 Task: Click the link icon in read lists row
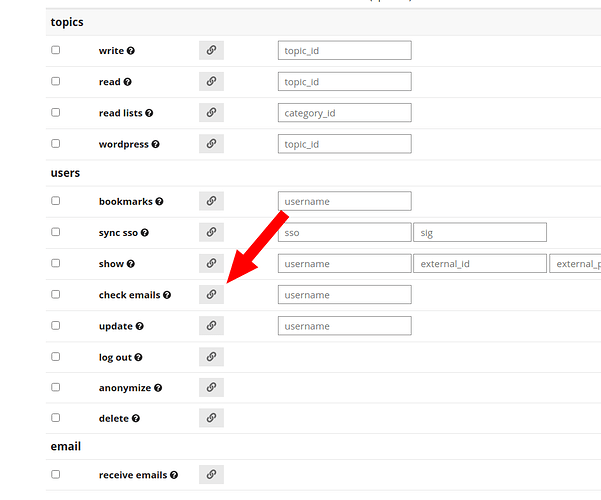(x=211, y=112)
